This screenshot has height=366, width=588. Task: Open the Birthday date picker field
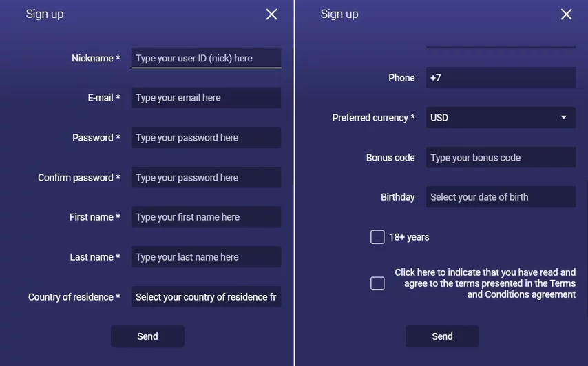click(x=501, y=197)
